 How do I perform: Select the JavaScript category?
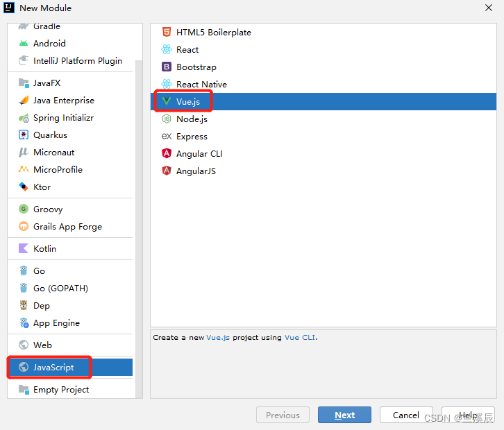(x=71, y=367)
